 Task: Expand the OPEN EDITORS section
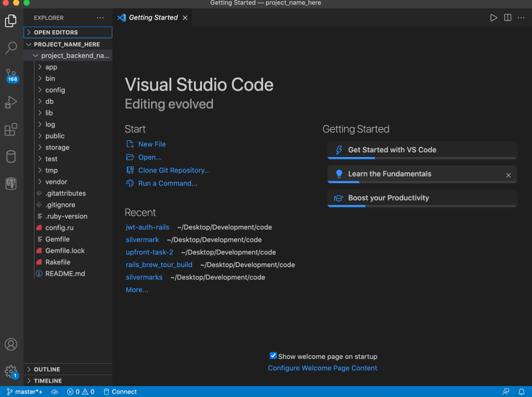(68, 32)
